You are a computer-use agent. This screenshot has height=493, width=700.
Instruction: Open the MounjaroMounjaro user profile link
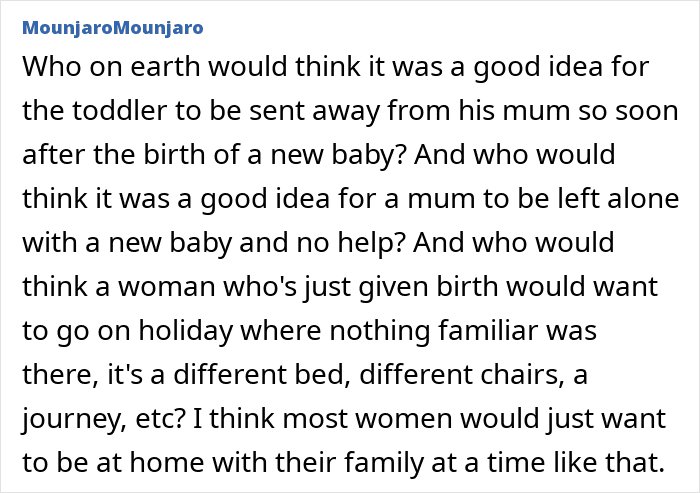113,28
